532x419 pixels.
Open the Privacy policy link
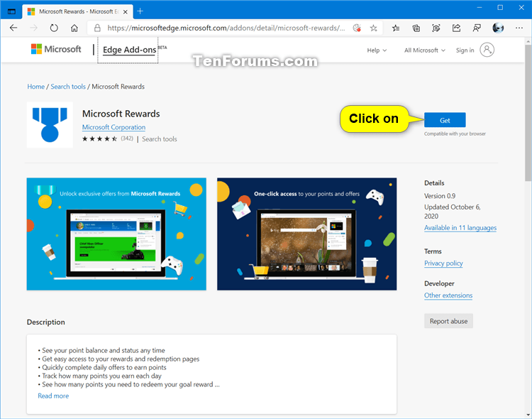[443, 263]
